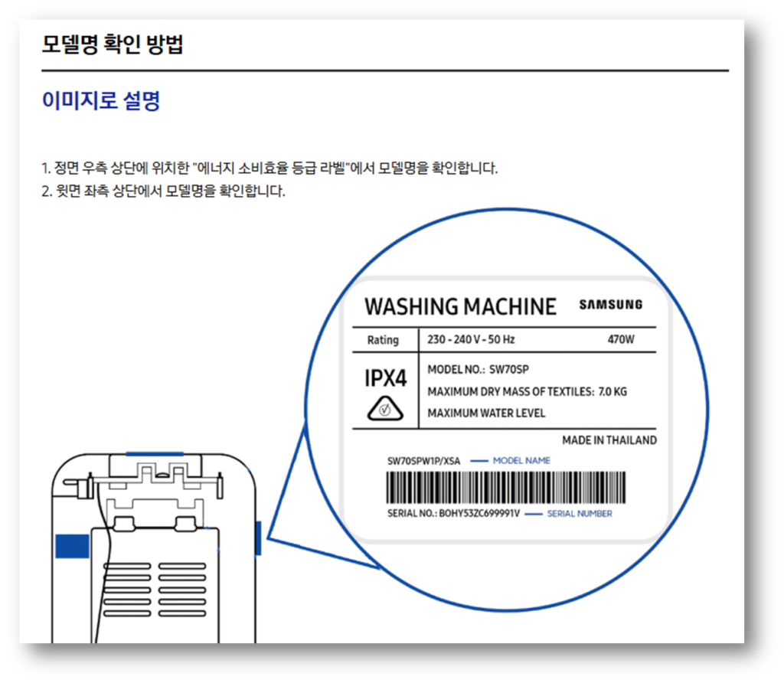
Task: Click the '470W' power value
Action: tap(620, 339)
